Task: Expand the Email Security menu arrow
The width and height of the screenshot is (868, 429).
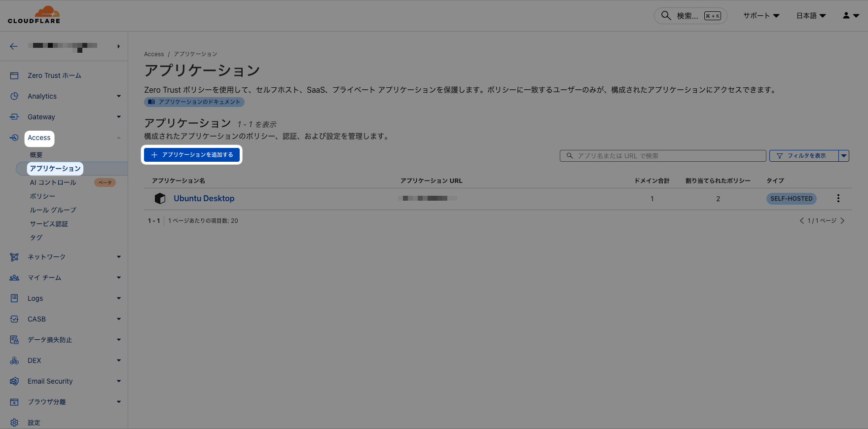Action: [119, 381]
